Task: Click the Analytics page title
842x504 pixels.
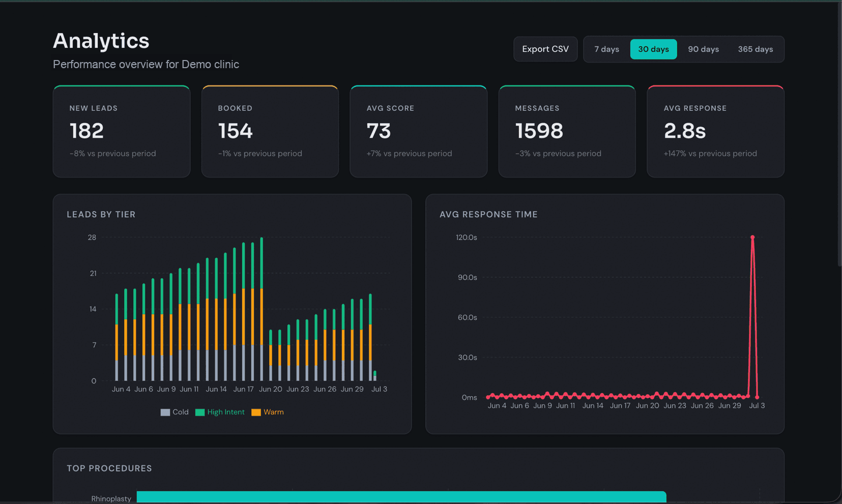Action: tap(101, 41)
